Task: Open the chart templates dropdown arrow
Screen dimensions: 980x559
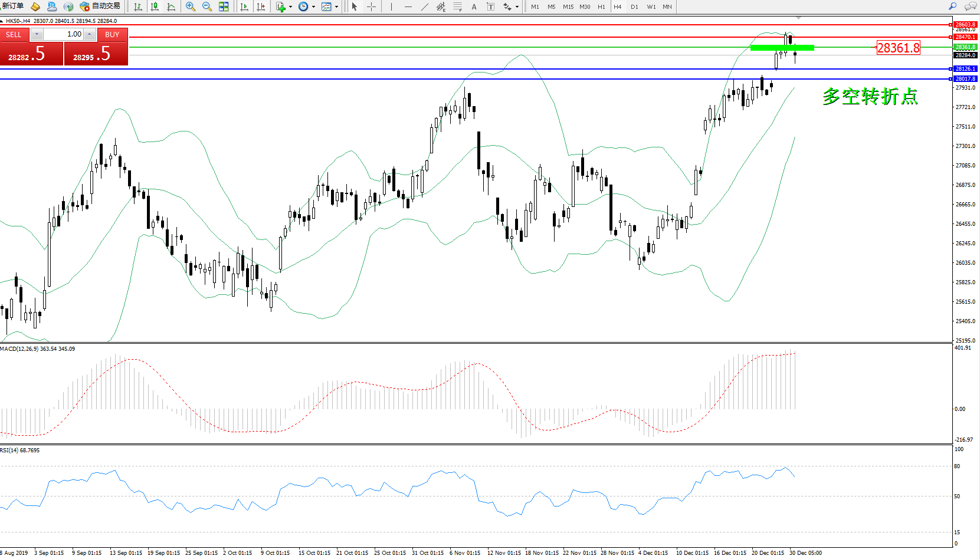Action: (x=337, y=7)
